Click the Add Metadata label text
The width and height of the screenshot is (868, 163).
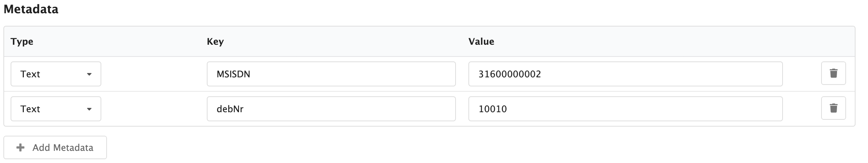63,147
